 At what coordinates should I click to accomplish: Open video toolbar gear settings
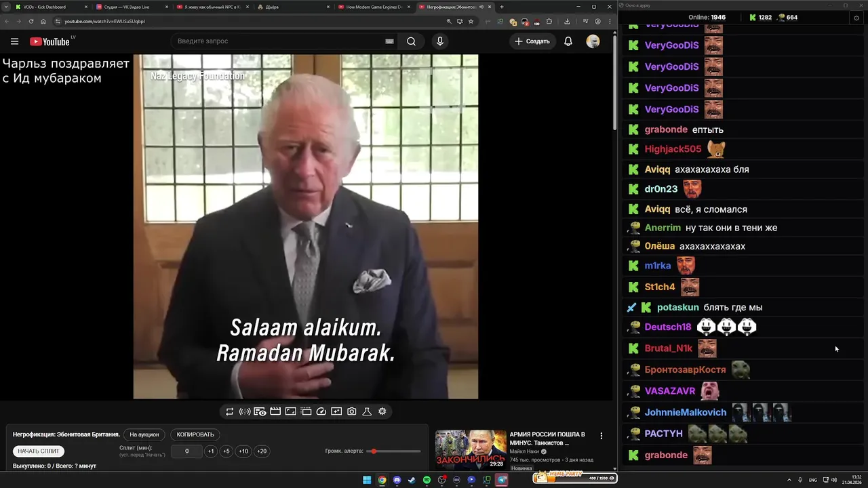(x=382, y=411)
